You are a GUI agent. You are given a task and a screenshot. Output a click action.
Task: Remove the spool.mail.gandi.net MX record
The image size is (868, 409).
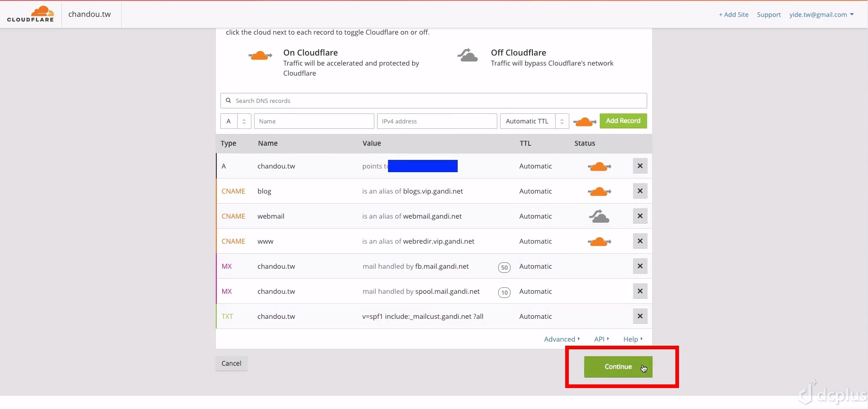pos(640,291)
